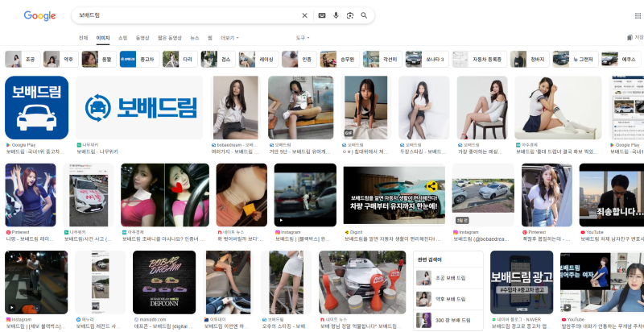Filter images by the 청바지 chip
This screenshot has height=332, width=644.
click(x=530, y=59)
